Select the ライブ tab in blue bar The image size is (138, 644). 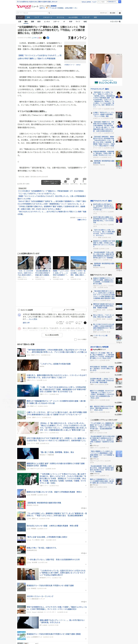click(37, 17)
